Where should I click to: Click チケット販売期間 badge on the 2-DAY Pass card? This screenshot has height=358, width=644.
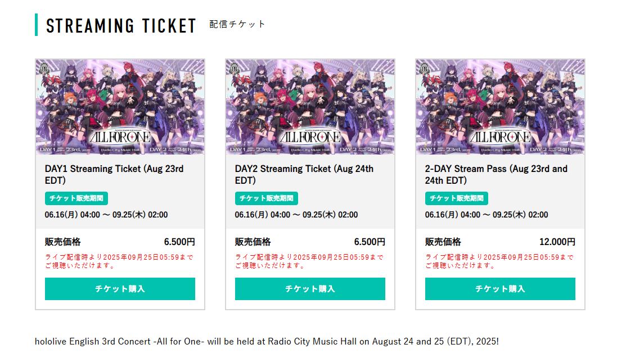tap(457, 198)
